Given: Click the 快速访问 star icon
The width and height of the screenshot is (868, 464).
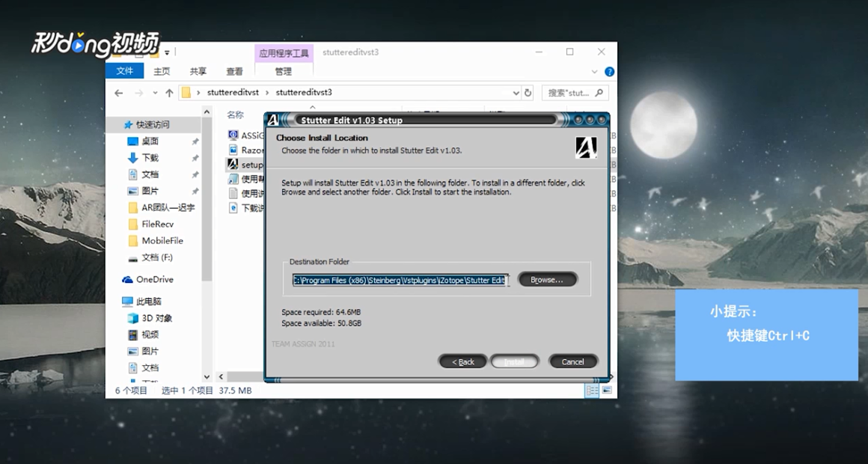Looking at the screenshot, I should pyautogui.click(x=128, y=125).
